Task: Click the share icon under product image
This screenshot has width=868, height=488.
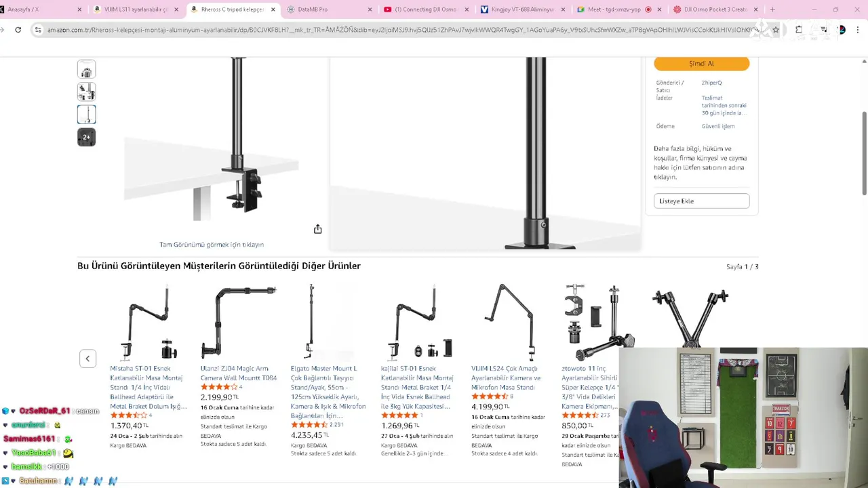Action: [x=317, y=229]
